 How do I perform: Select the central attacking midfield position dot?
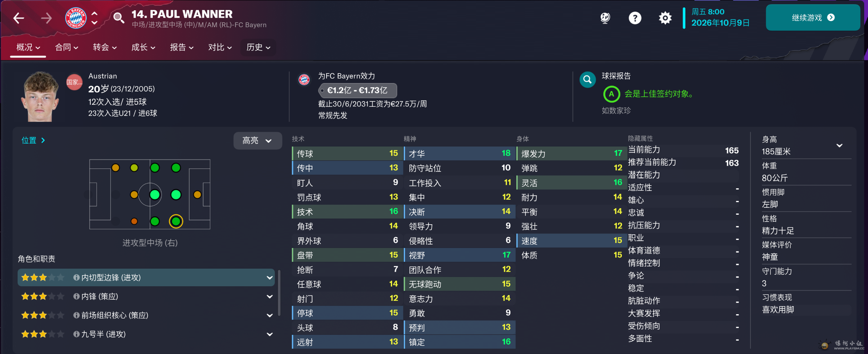176,195
